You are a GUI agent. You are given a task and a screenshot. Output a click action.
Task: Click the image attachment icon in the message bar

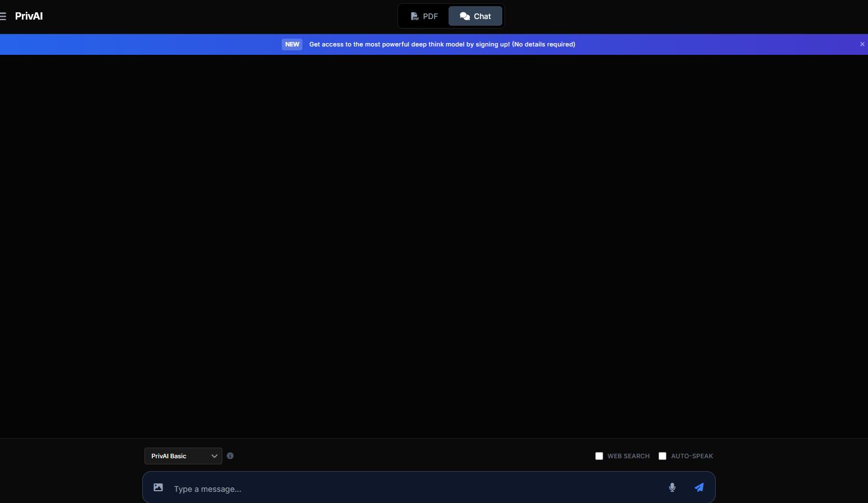158,487
